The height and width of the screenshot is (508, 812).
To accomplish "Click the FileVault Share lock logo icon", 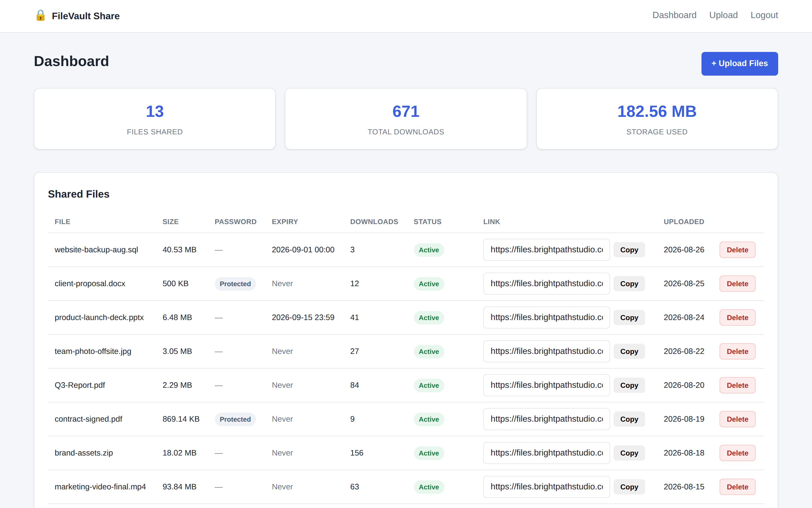I will click(x=41, y=16).
